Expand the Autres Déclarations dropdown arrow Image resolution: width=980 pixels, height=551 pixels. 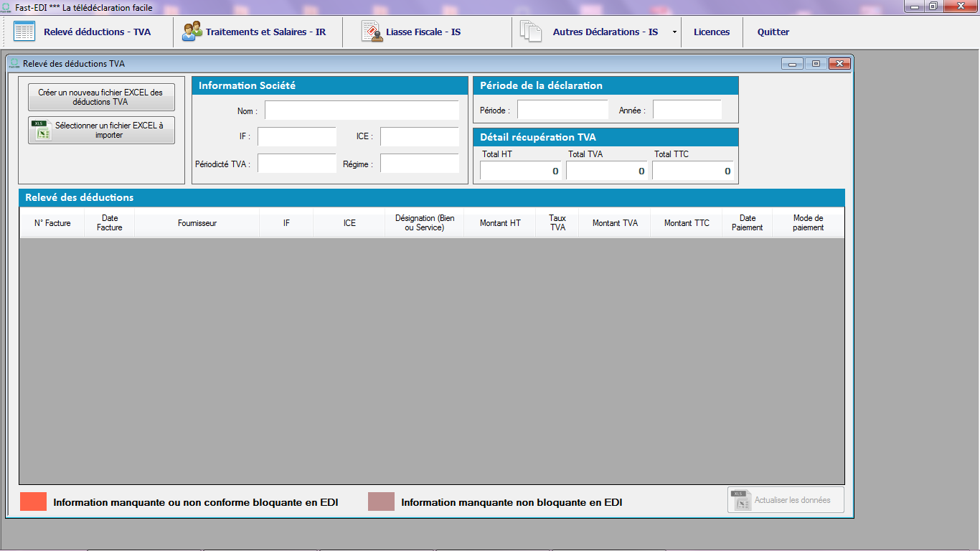point(674,32)
